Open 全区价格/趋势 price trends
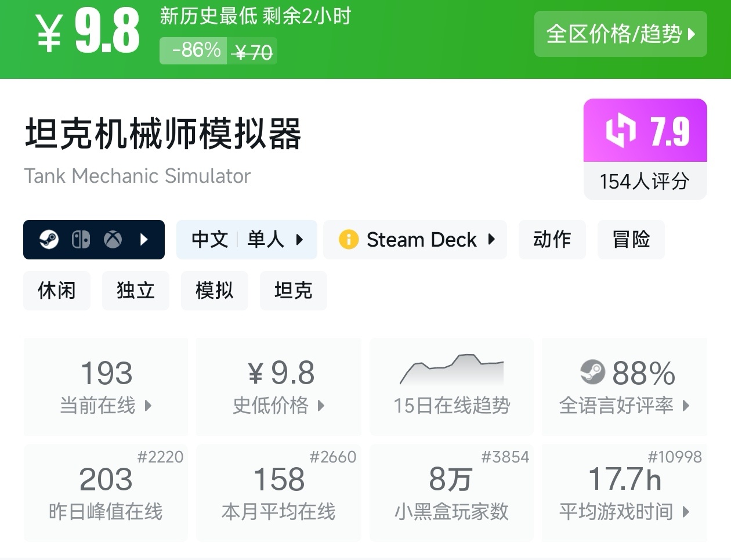Screen dimensions: 731x560 (620, 34)
